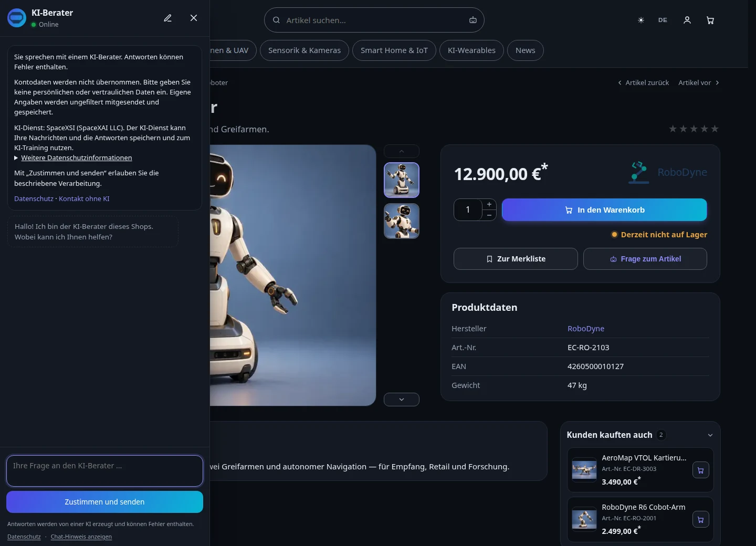The image size is (756, 546).
Task: Increase quantity with plus stepper
Action: point(489,204)
